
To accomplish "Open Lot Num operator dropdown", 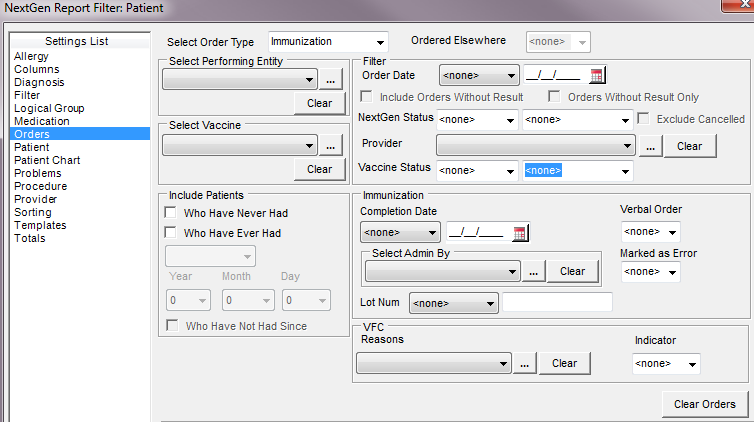I will [x=453, y=303].
